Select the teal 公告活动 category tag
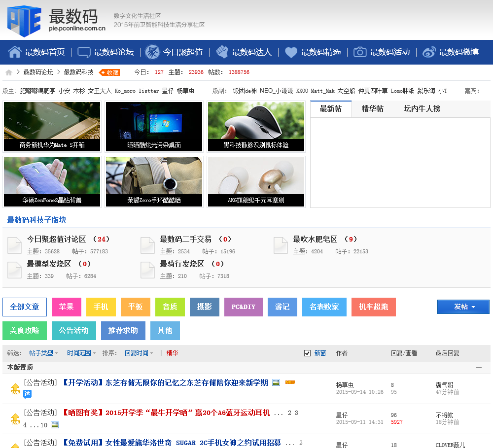Viewport: 493px width, 448px height. [74, 330]
